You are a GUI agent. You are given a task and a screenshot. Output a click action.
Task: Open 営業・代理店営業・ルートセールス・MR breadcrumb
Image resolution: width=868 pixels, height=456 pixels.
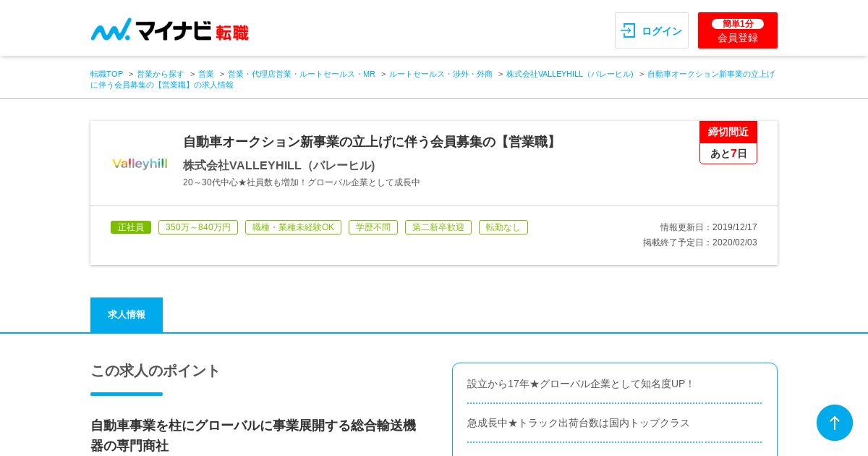[x=302, y=74]
